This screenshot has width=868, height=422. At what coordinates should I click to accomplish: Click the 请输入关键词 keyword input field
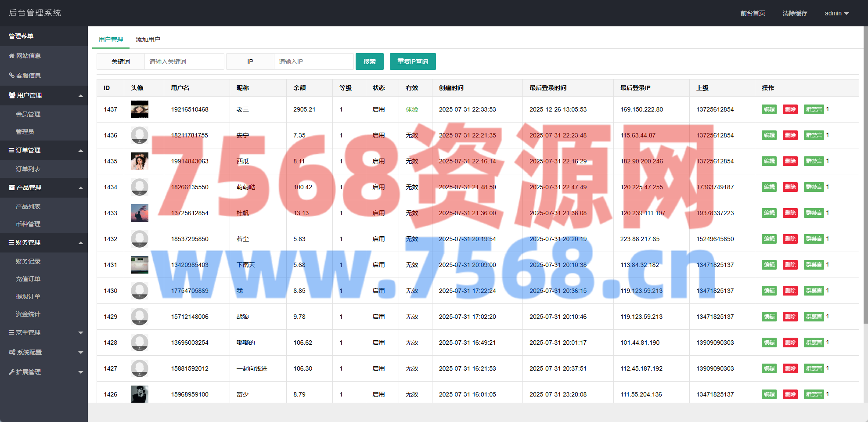(184, 61)
